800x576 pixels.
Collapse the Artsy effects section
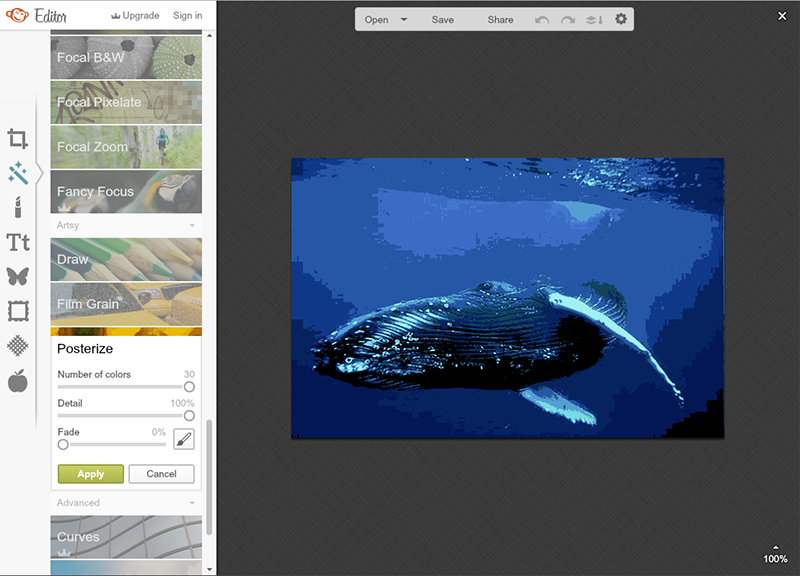click(192, 226)
